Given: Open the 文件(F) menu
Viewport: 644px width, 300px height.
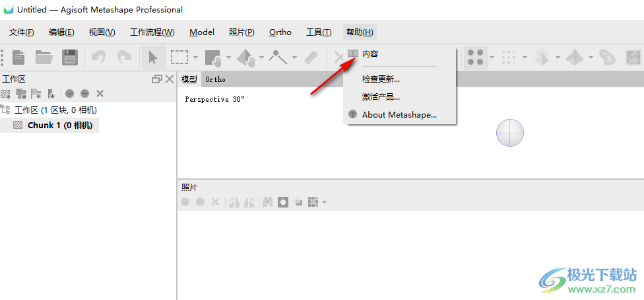Looking at the screenshot, I should (22, 32).
